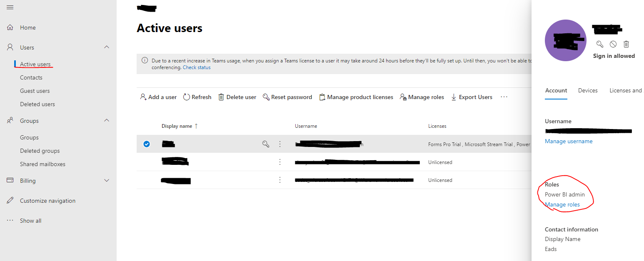This screenshot has height=261, width=644.
Task: Click Manage roles link in details panel
Action: [562, 204]
